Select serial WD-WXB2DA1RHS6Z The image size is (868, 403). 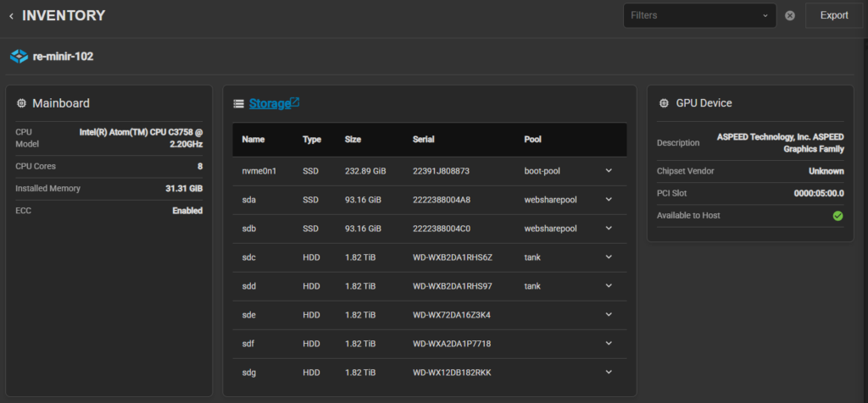(x=453, y=257)
